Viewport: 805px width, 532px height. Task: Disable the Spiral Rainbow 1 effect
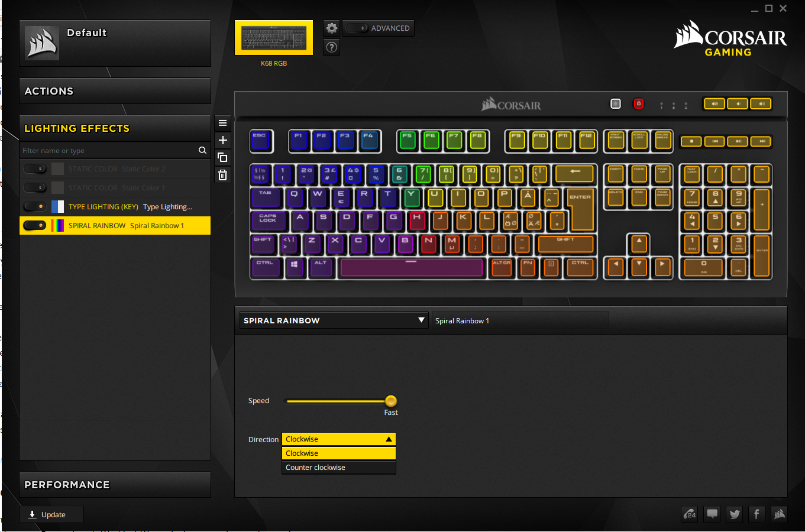[35, 226]
